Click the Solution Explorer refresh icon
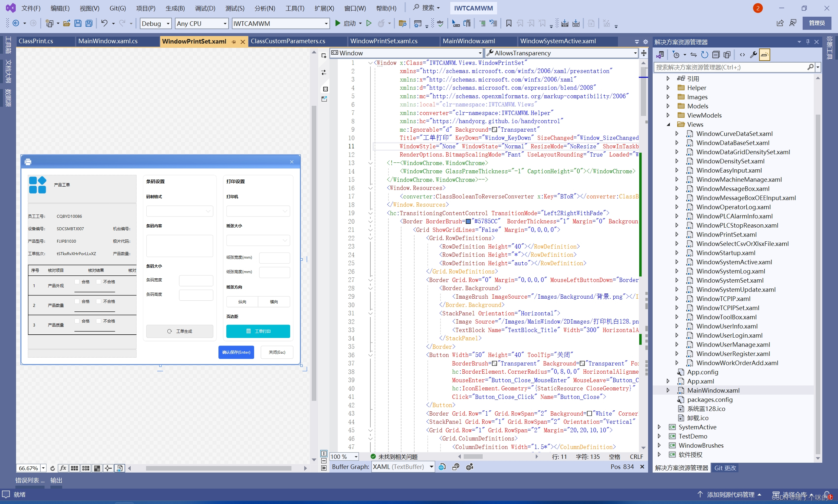Viewport: 838px width, 504px height. click(x=705, y=55)
